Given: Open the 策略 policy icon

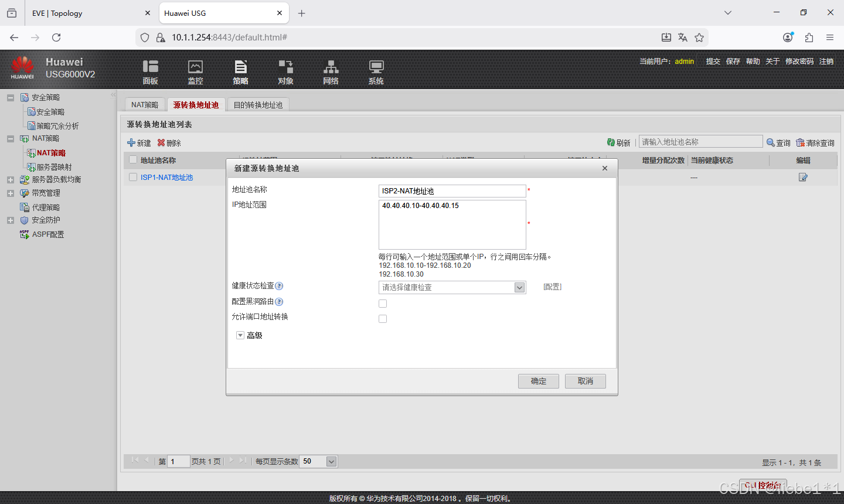Looking at the screenshot, I should click(240, 72).
